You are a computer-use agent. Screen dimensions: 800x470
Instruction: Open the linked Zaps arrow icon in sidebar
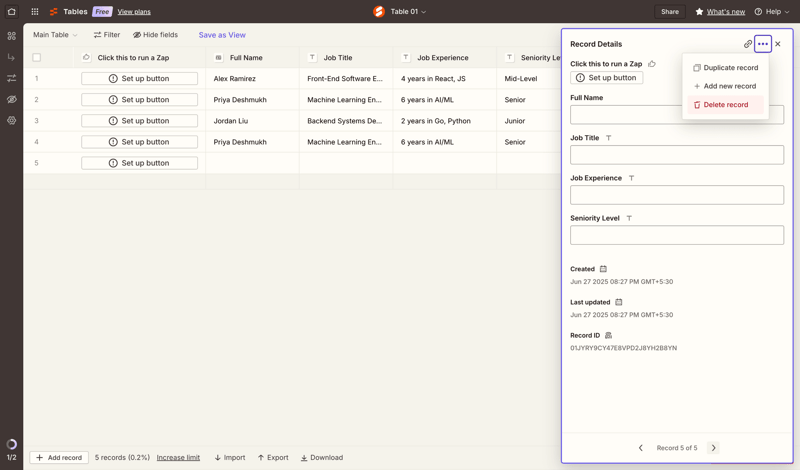click(11, 57)
